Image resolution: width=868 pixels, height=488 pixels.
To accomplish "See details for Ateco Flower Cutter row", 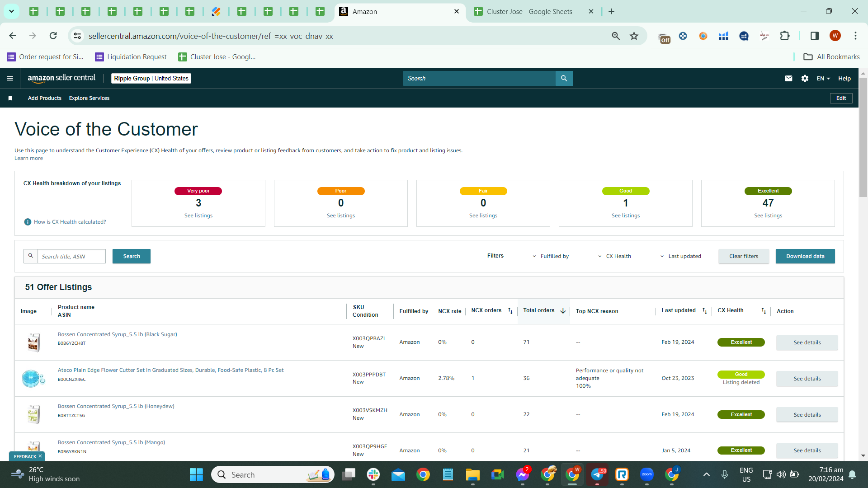I will point(807,379).
